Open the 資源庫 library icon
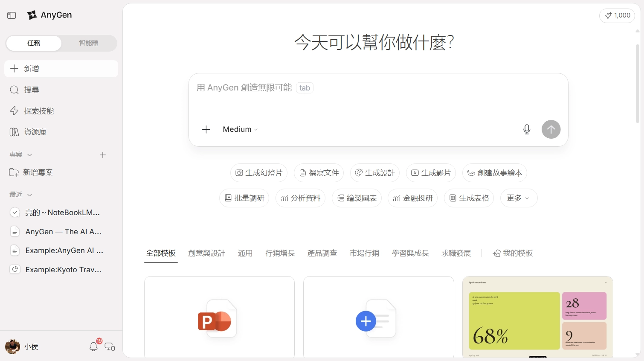Screen dimensions: 644x361 pyautogui.click(x=14, y=132)
